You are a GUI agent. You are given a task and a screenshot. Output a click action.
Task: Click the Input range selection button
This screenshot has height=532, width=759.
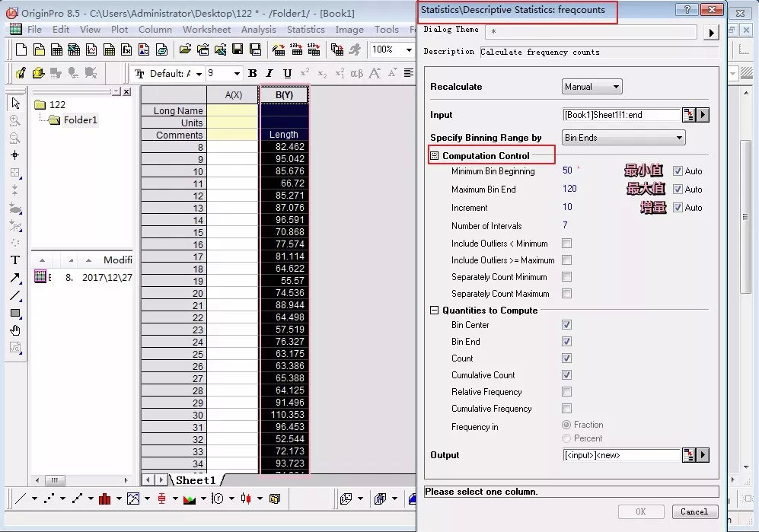tap(689, 115)
